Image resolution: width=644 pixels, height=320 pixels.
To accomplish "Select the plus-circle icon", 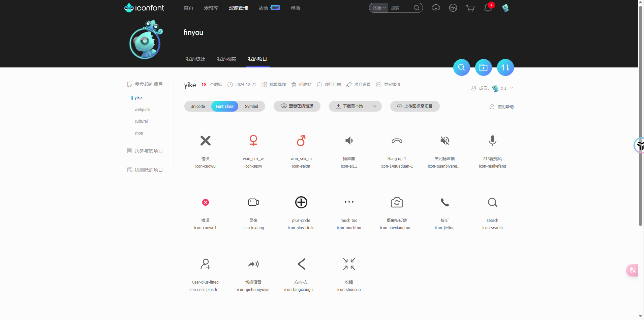I will [301, 202].
